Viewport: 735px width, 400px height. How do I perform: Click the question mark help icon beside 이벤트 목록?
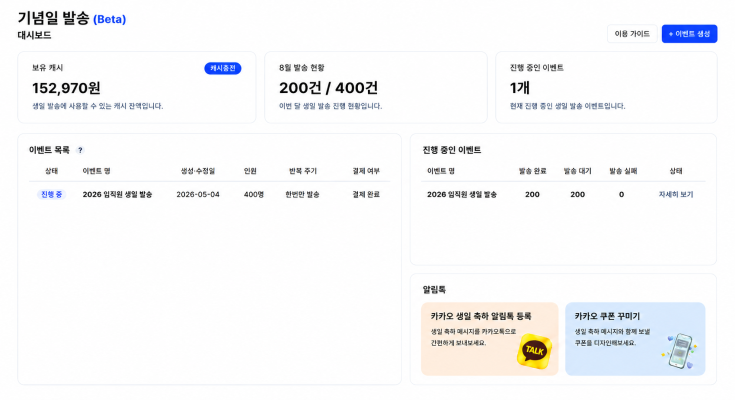click(x=80, y=150)
